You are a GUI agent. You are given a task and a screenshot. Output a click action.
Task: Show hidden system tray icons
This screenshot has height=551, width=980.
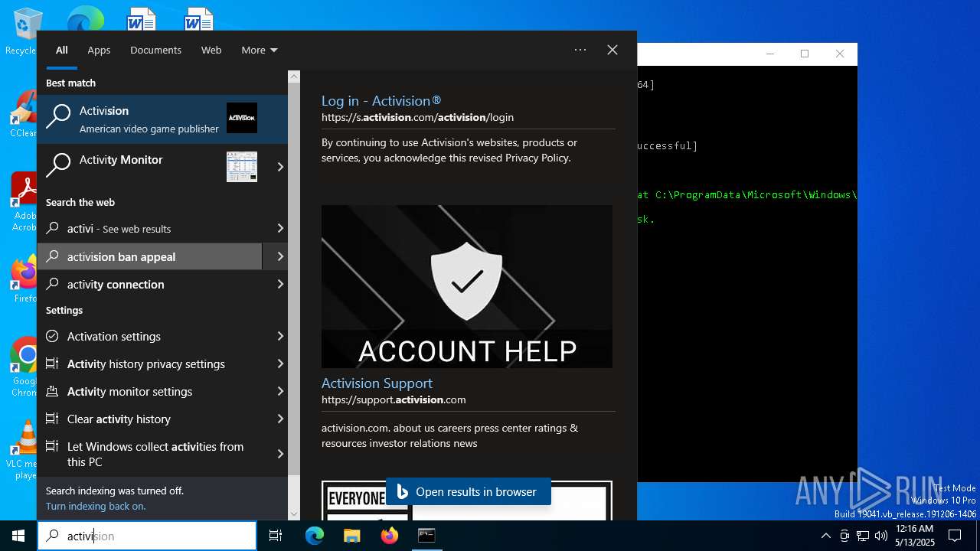[825, 536]
